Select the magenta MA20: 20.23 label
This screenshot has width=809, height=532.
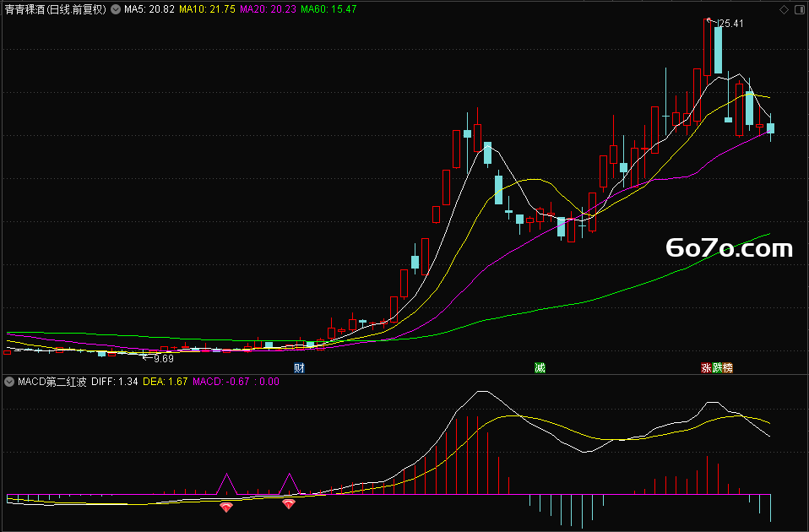(268, 9)
